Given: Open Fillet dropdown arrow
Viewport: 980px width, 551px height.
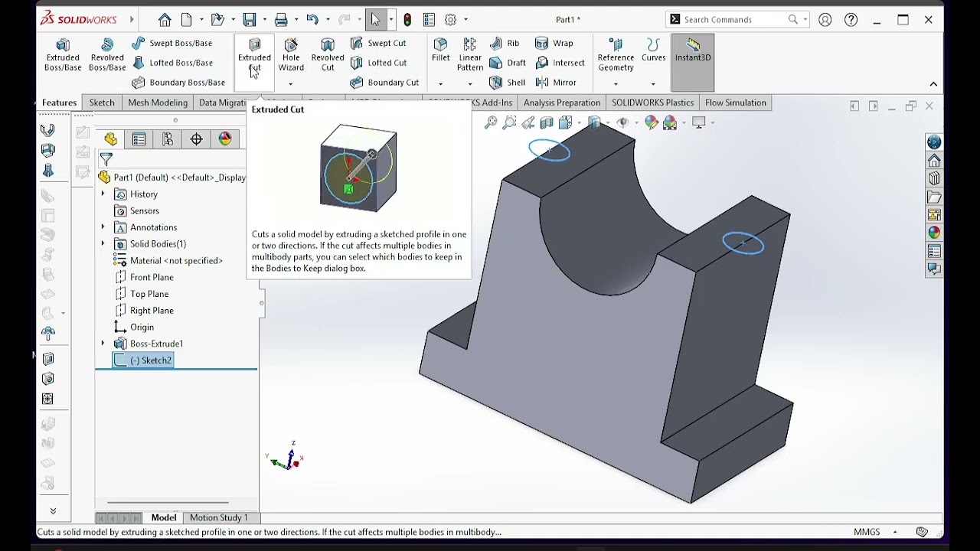Looking at the screenshot, I should [440, 83].
